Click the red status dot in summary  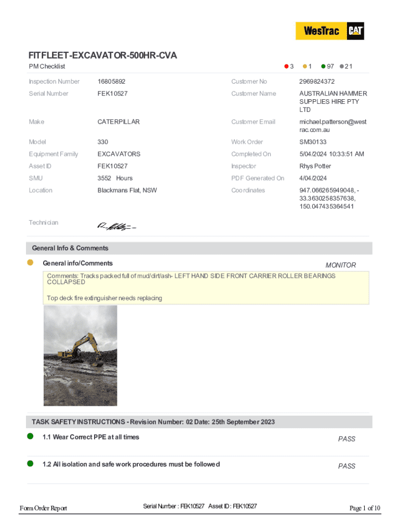click(x=286, y=66)
